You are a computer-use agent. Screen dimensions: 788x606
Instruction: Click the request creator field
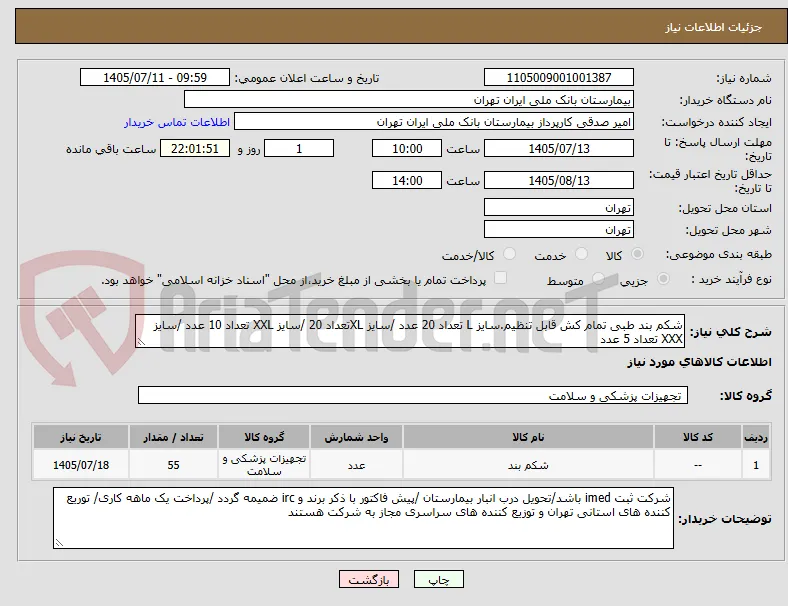(434, 122)
